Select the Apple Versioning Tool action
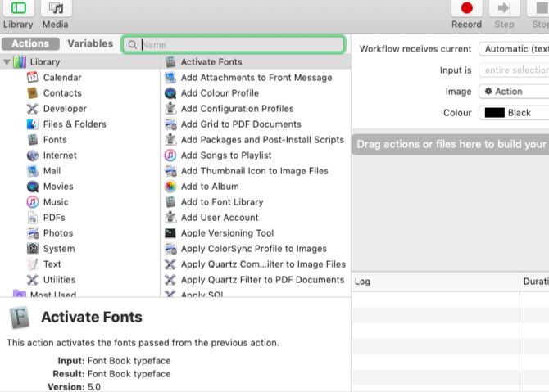The height and width of the screenshot is (392, 549). (x=227, y=233)
